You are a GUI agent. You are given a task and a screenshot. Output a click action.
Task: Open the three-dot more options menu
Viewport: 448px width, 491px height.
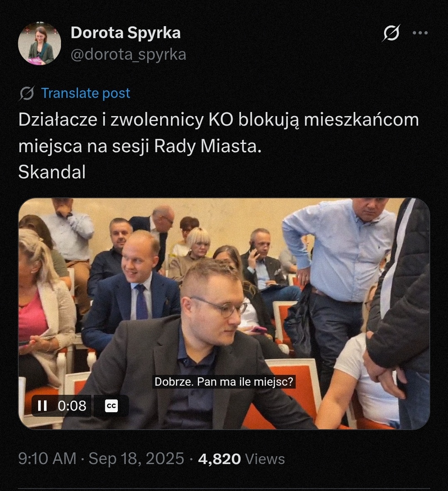click(421, 33)
